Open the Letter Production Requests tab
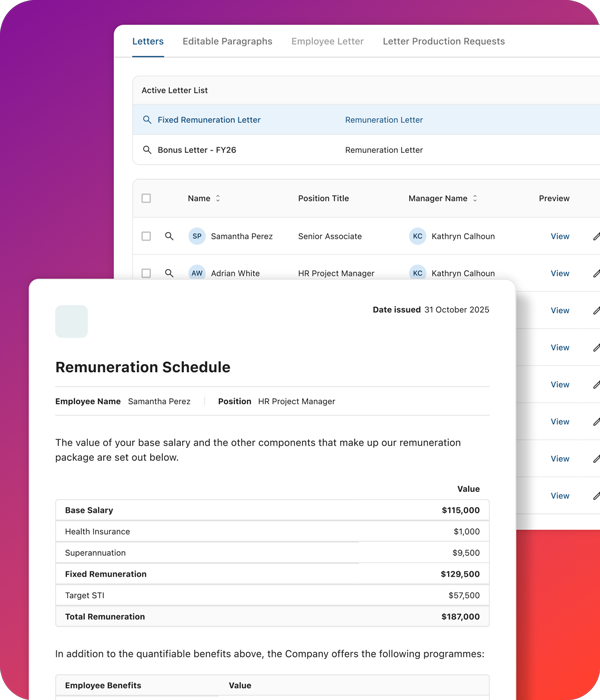The image size is (600, 700). coord(443,42)
